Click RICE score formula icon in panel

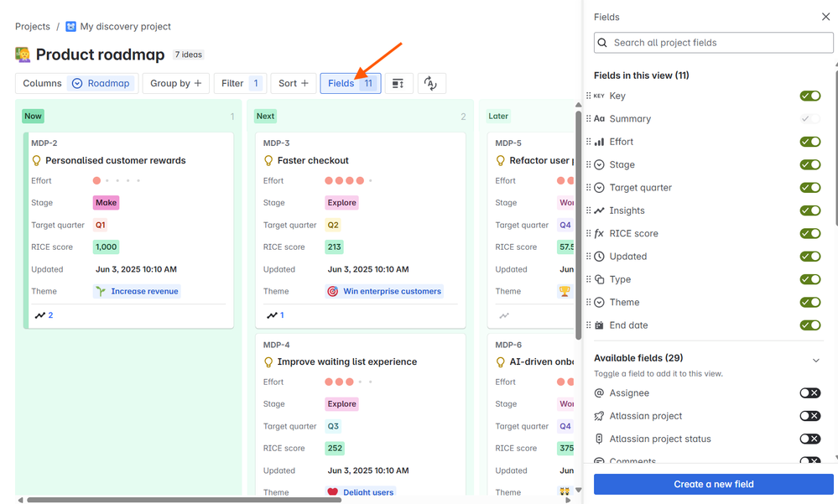[x=599, y=234]
